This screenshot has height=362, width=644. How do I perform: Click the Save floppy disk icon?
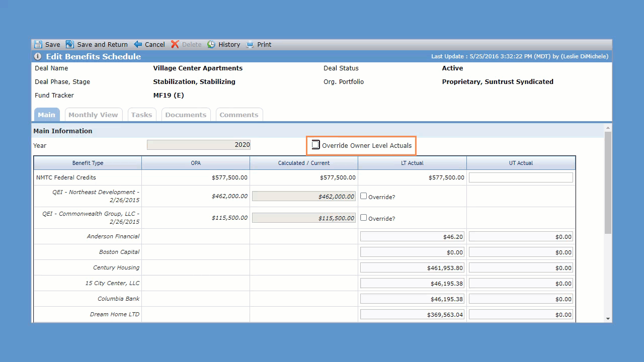click(x=38, y=44)
